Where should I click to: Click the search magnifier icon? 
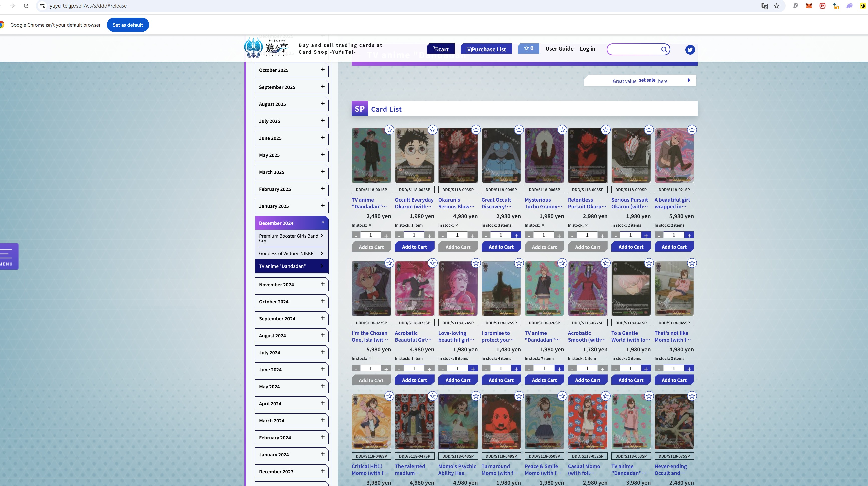(x=663, y=49)
